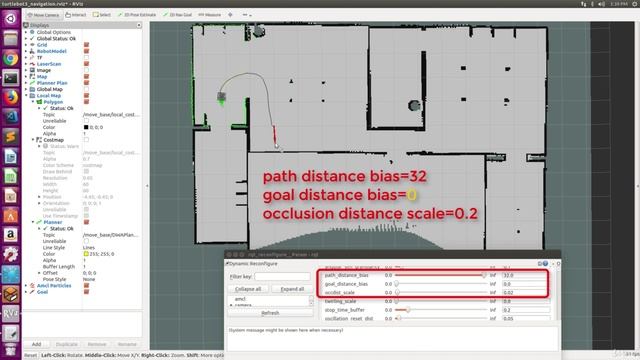640x360 pixels.
Task: Open help icon in Dynamic Reconfigure
Action: pyautogui.click(x=545, y=264)
